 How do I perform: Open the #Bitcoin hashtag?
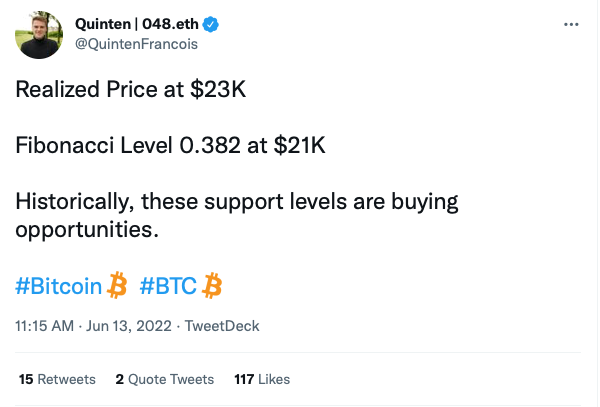[x=59, y=287]
